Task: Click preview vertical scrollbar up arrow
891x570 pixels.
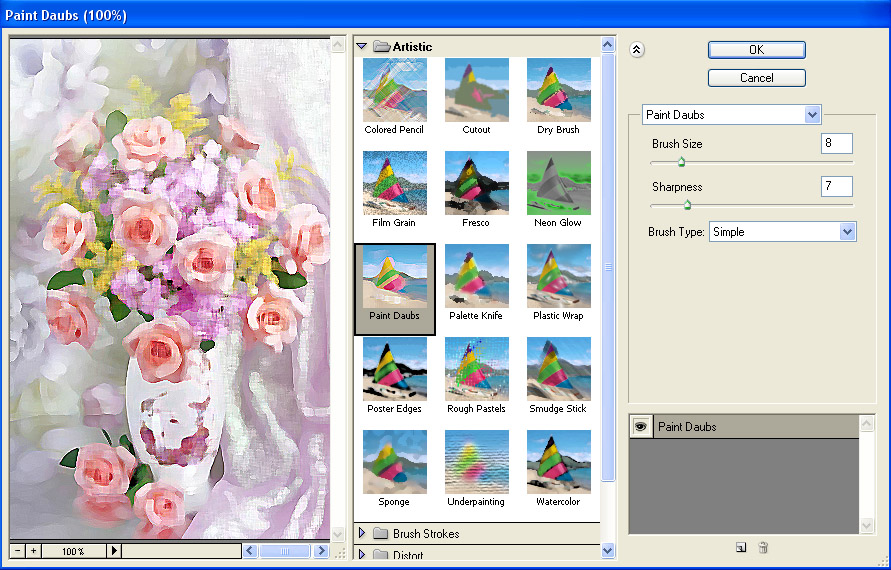Action: (338, 45)
